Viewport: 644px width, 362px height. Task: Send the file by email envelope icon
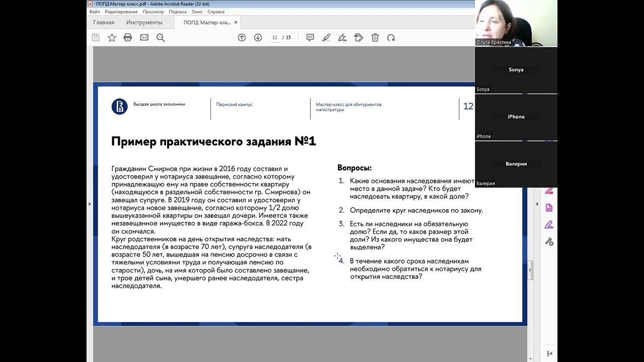coord(144,38)
